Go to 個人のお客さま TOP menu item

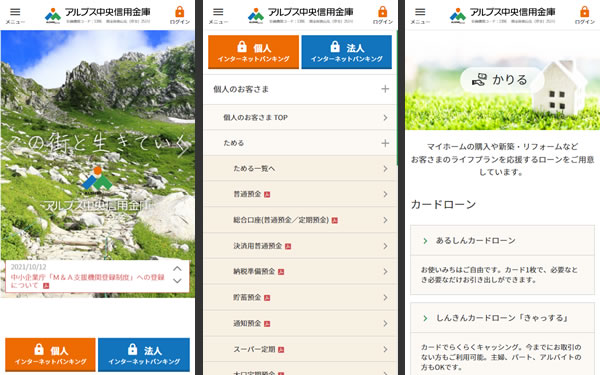[300, 117]
